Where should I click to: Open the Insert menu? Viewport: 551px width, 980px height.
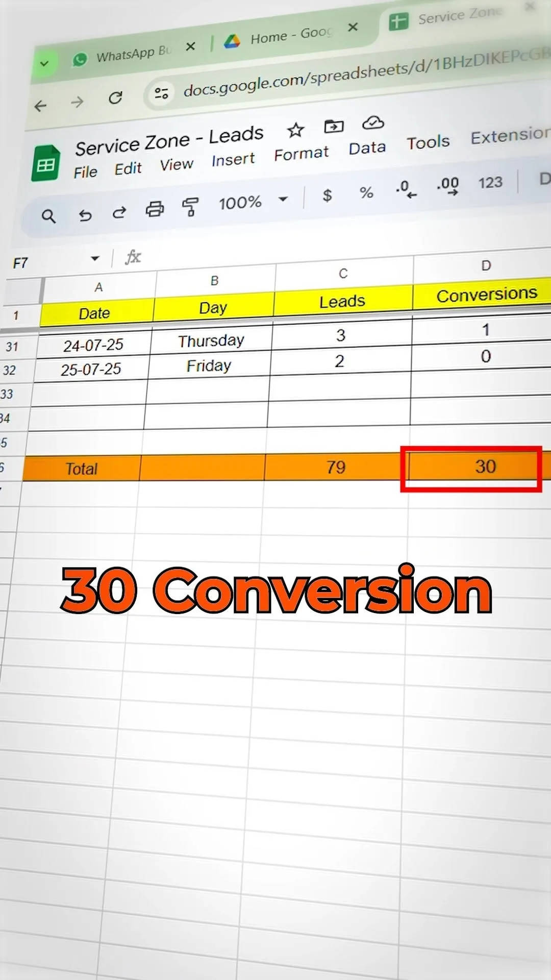tap(233, 160)
